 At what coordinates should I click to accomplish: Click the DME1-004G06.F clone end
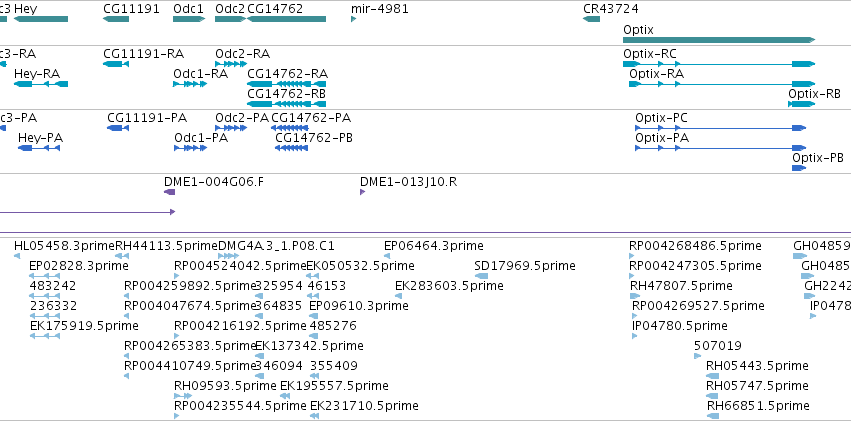(169, 192)
